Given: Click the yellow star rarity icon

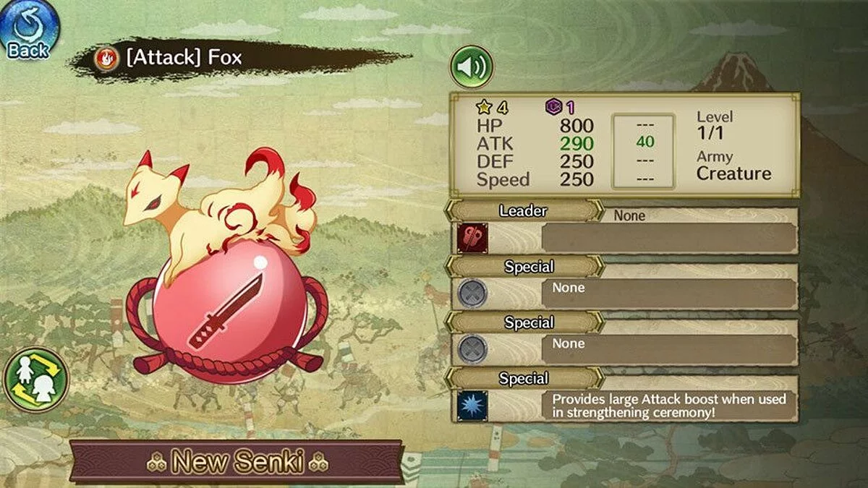Looking at the screenshot, I should pos(484,107).
